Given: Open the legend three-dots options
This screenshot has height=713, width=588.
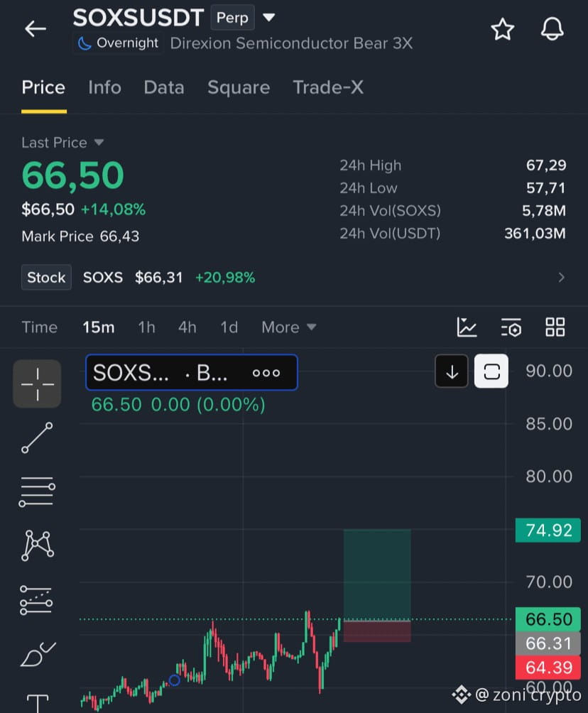Looking at the screenshot, I should click(266, 373).
